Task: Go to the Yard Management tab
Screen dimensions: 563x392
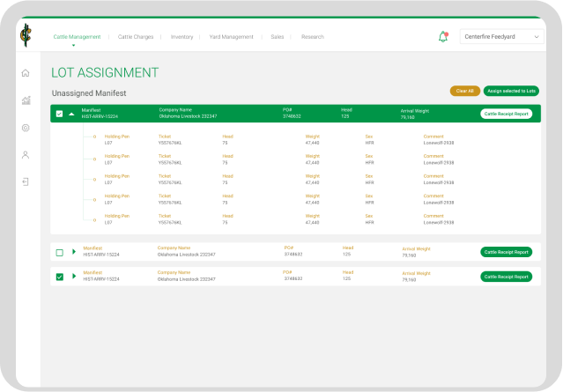Action: (232, 37)
